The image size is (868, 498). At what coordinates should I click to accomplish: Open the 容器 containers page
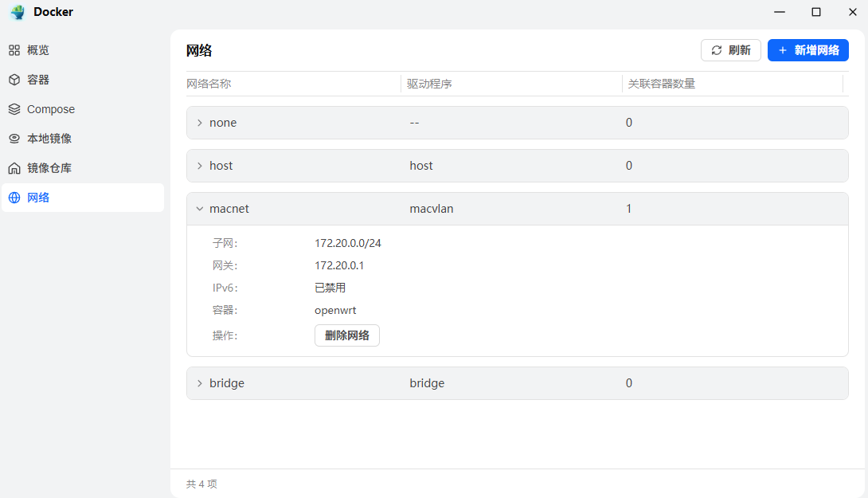click(38, 80)
